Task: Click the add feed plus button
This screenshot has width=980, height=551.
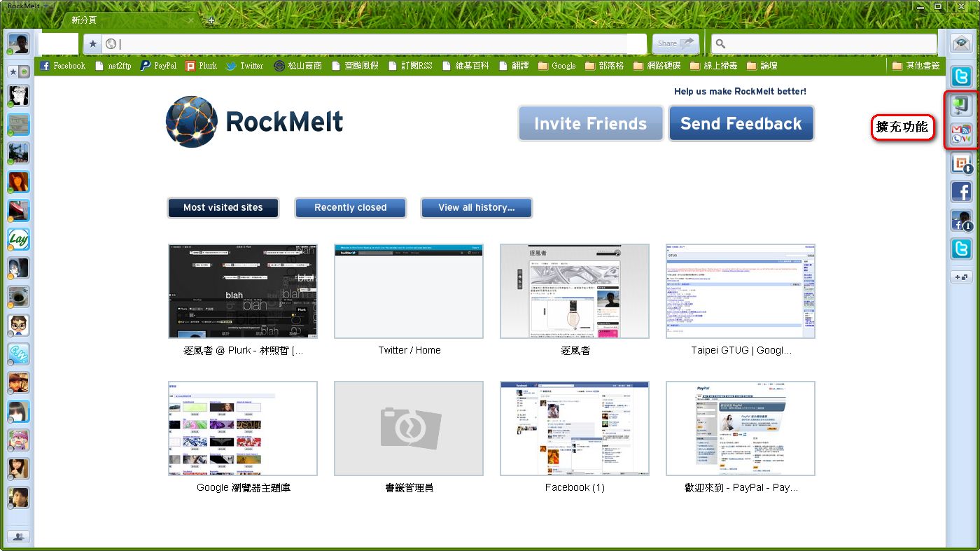Action: 961,277
